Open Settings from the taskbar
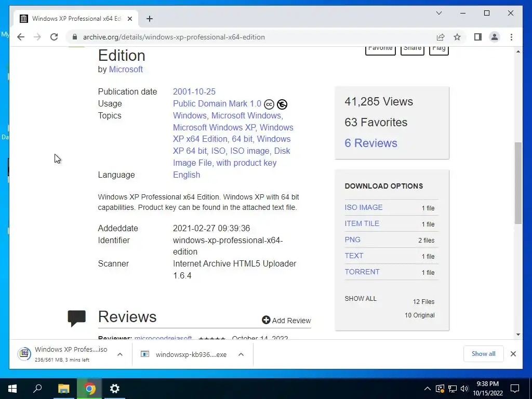532x399 pixels. [x=115, y=389]
